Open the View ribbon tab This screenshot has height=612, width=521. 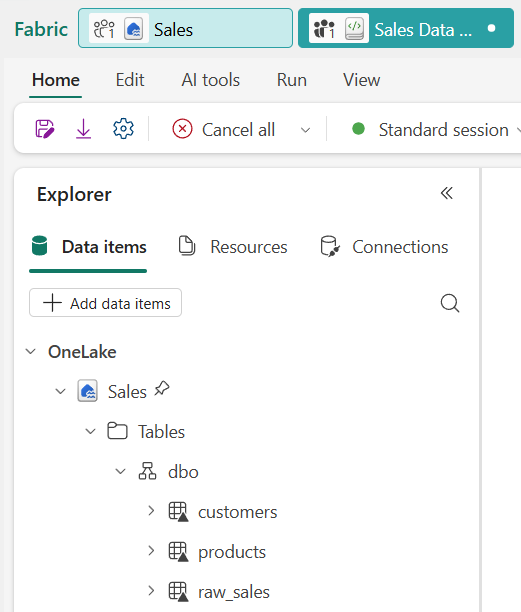tap(361, 80)
